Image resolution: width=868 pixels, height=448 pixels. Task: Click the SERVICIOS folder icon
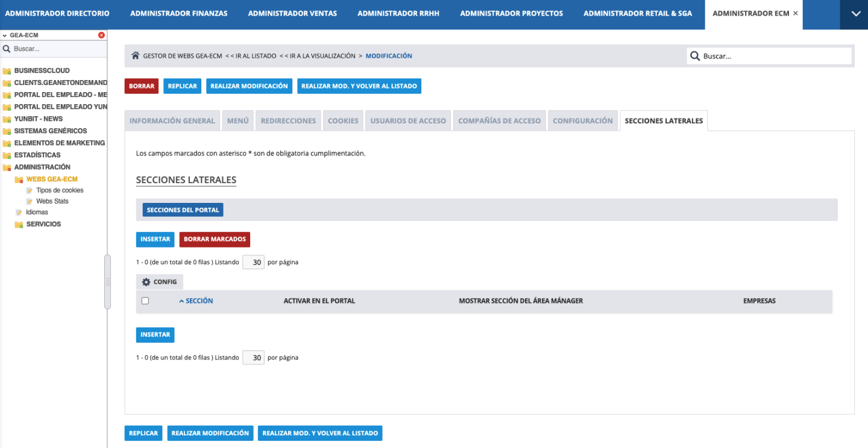click(x=19, y=225)
